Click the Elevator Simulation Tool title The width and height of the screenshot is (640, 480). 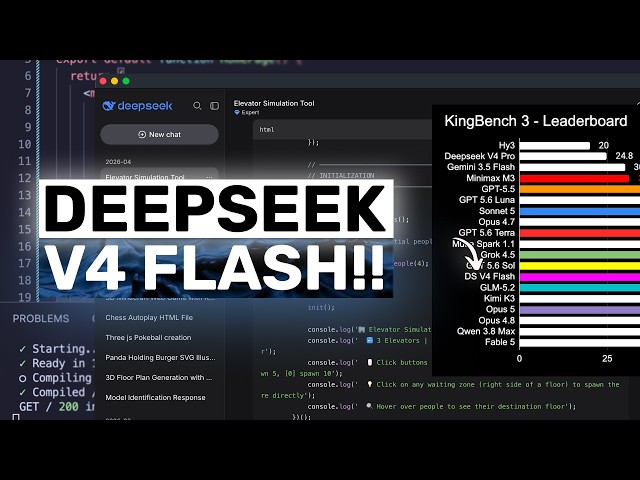coord(274,103)
